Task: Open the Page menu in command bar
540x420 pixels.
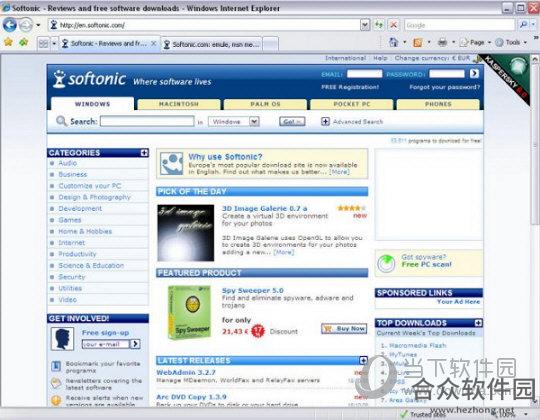Action: [476, 42]
